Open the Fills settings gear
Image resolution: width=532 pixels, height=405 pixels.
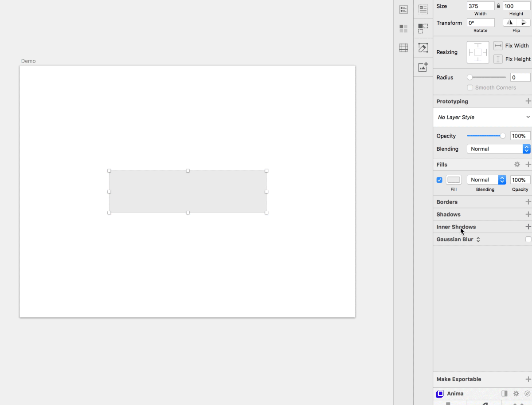517,165
